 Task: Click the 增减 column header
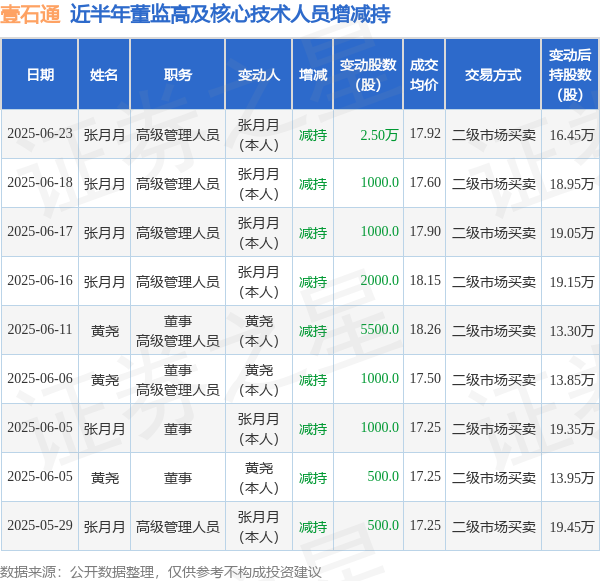tap(313, 75)
